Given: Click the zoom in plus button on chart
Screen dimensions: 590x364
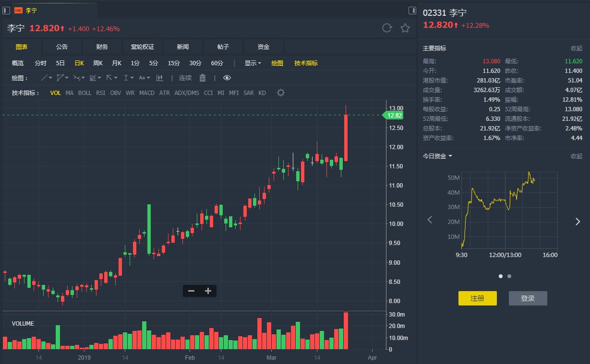Looking at the screenshot, I should coord(208,291).
